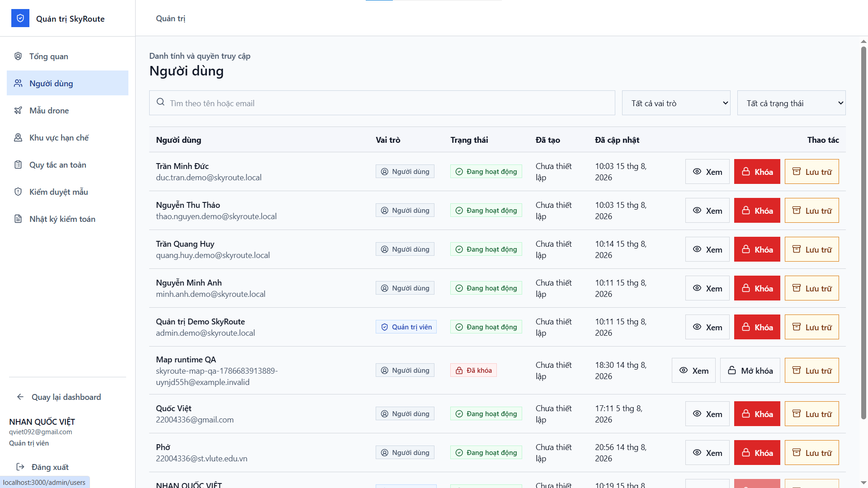View the Quốc Việt user details
The image size is (868, 488).
(x=707, y=414)
